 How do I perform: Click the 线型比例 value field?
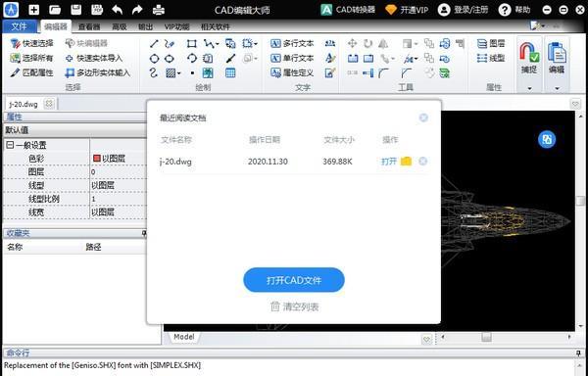[119, 199]
